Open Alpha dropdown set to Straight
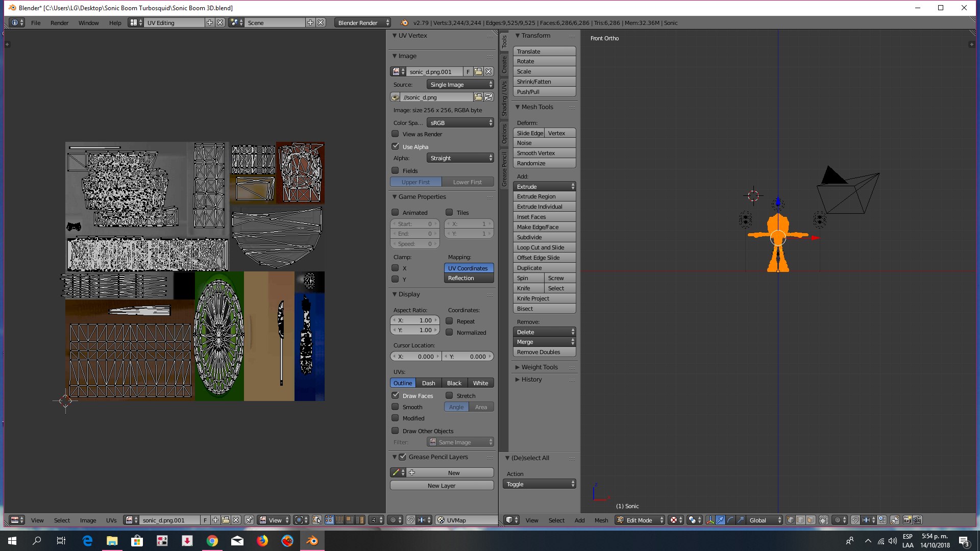Viewport: 980px width, 551px height. (460, 158)
